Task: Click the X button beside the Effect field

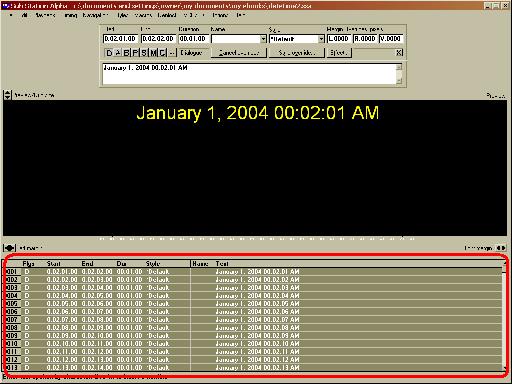Action: [399, 52]
